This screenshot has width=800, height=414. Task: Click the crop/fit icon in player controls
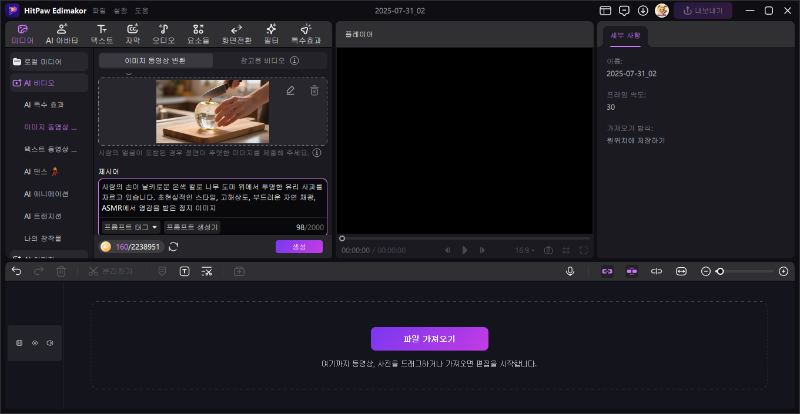[566, 250]
